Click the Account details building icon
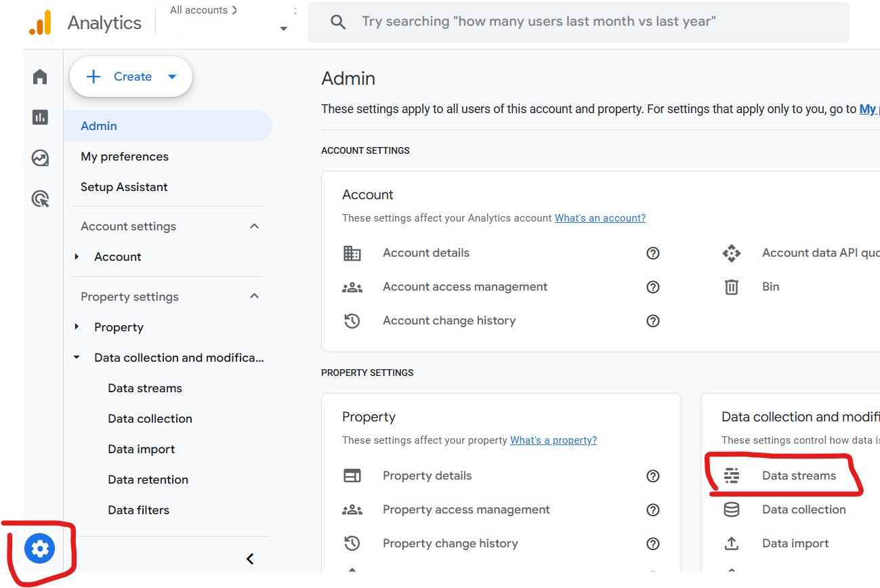The height and width of the screenshot is (588, 880). [x=352, y=253]
